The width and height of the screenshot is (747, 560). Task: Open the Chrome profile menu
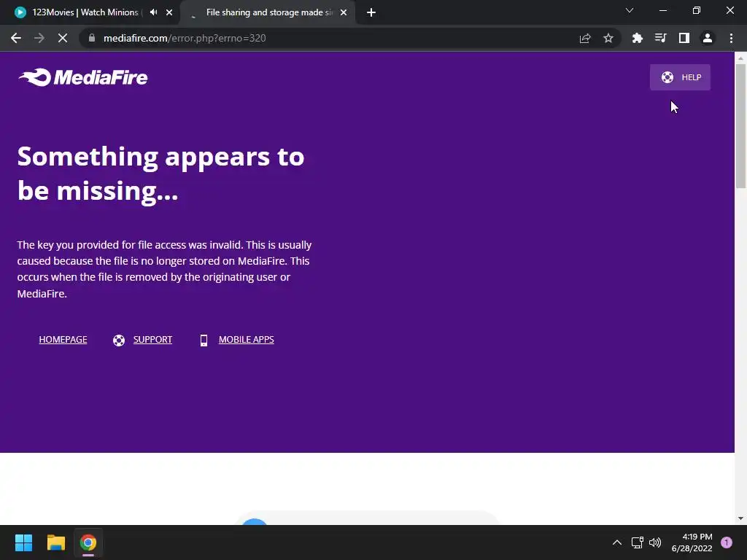[708, 38]
